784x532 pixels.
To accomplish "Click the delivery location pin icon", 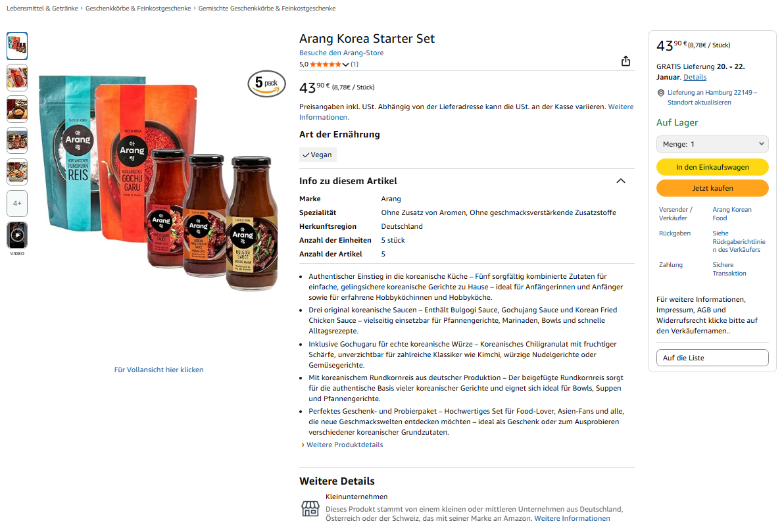I will pos(660,93).
